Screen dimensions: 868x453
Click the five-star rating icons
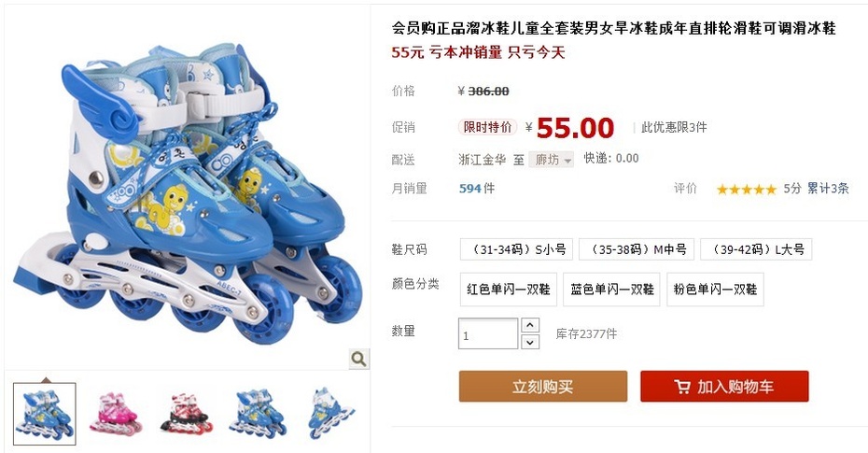[x=747, y=190]
